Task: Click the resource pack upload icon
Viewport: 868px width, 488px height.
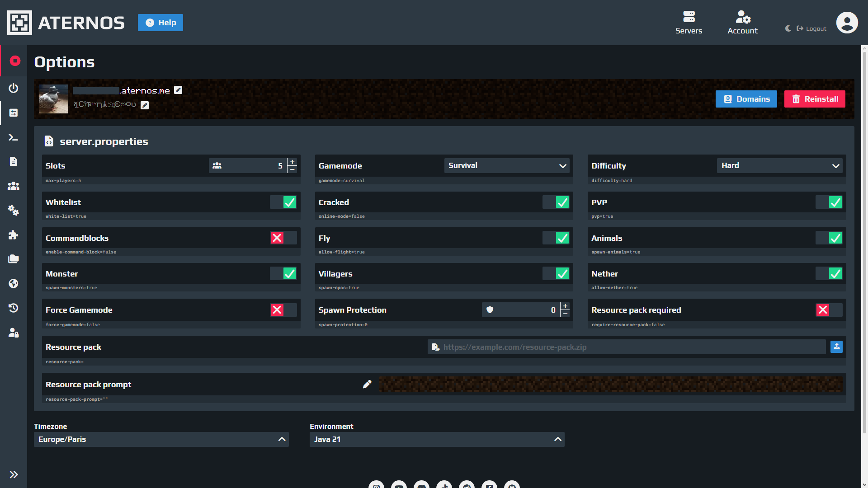Action: tap(836, 347)
